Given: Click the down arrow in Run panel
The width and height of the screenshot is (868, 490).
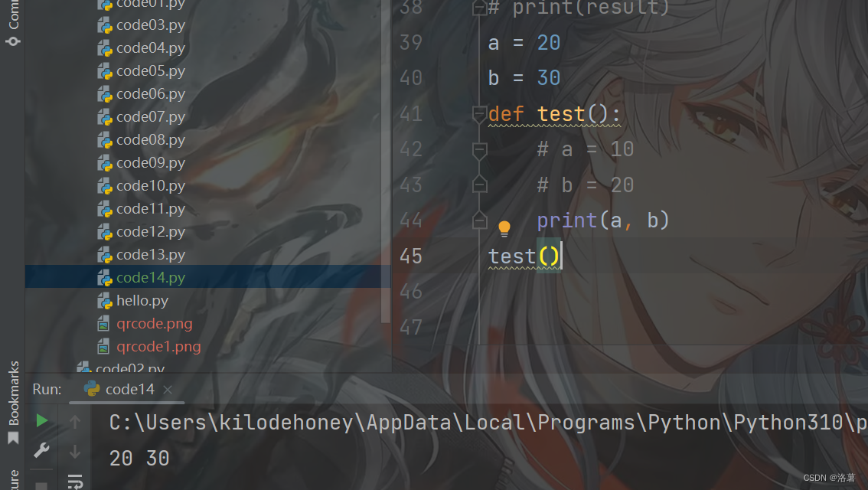Looking at the screenshot, I should tap(75, 452).
